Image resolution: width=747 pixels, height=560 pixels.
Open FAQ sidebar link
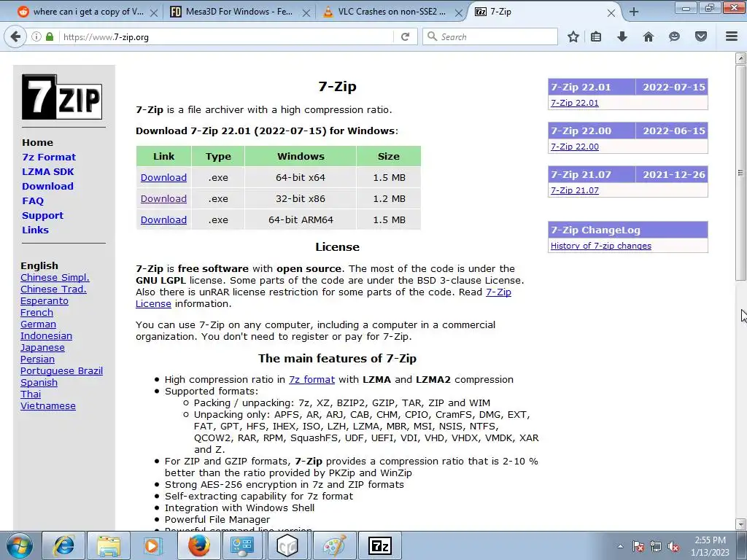pos(33,201)
